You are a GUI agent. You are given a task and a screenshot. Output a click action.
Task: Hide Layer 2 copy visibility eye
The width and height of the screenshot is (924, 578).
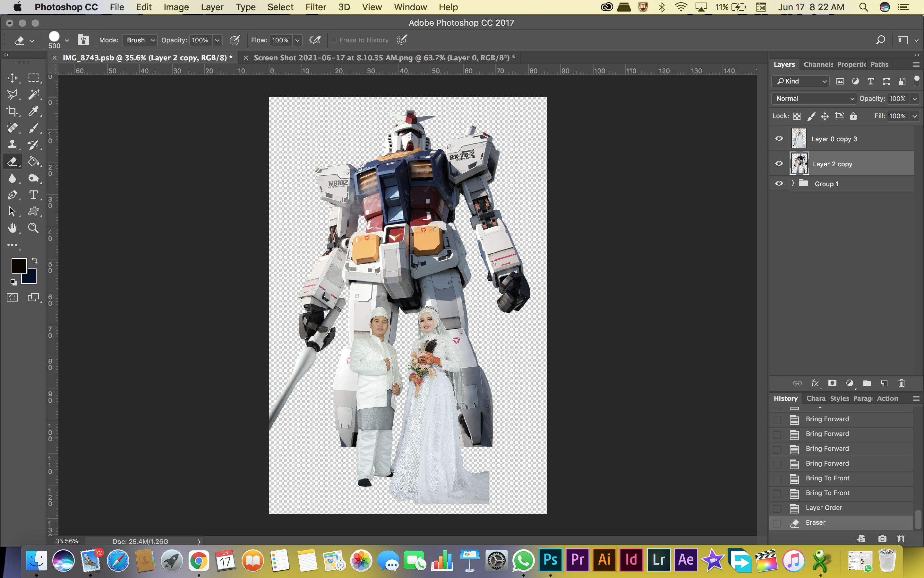[x=779, y=163]
